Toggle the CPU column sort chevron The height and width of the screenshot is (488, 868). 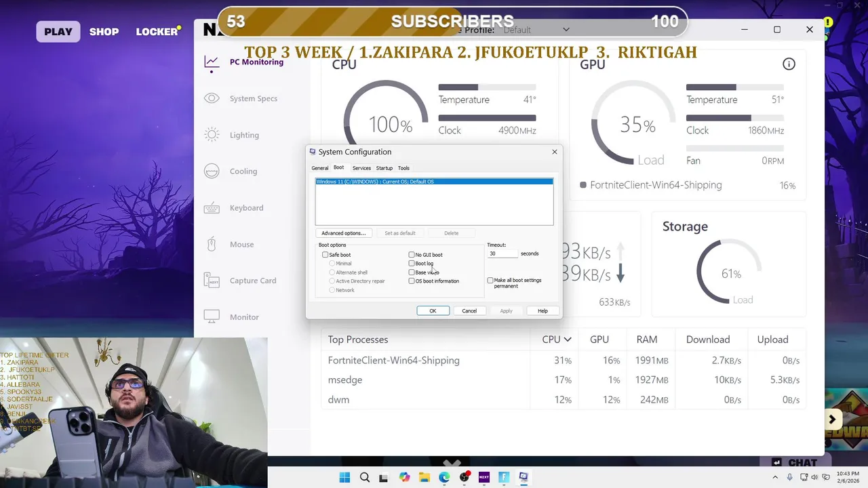pyautogui.click(x=568, y=340)
